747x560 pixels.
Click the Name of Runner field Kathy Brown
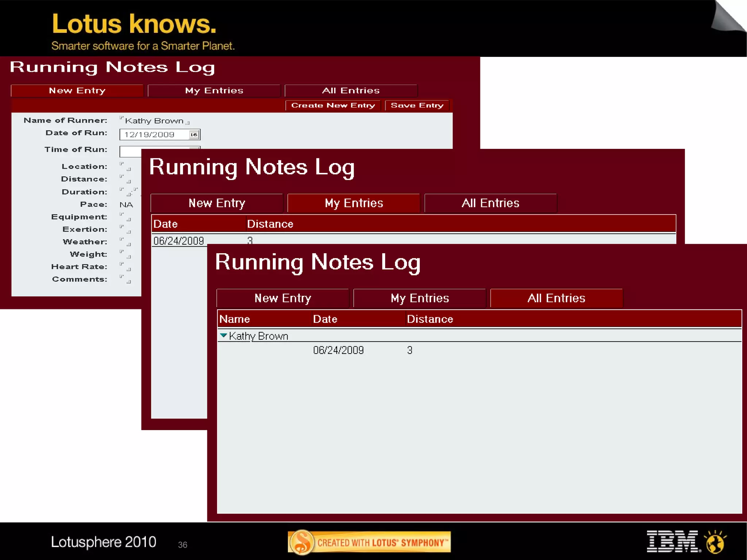pos(154,121)
